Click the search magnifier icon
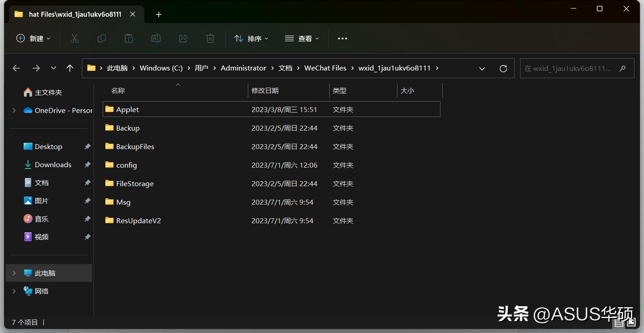This screenshot has width=644, height=333. pos(622,68)
